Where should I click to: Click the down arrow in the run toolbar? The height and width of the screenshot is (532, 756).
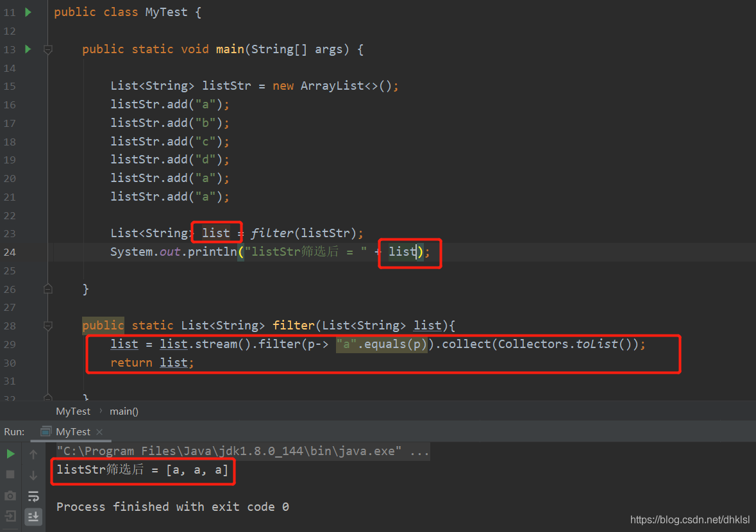tap(33, 475)
